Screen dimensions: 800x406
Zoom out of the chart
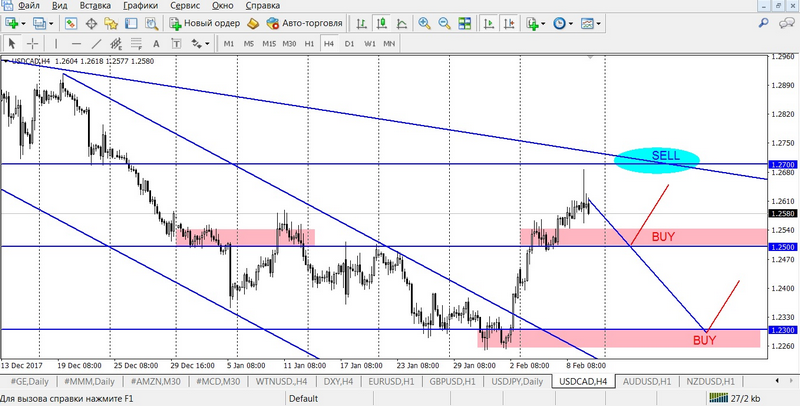(x=445, y=23)
